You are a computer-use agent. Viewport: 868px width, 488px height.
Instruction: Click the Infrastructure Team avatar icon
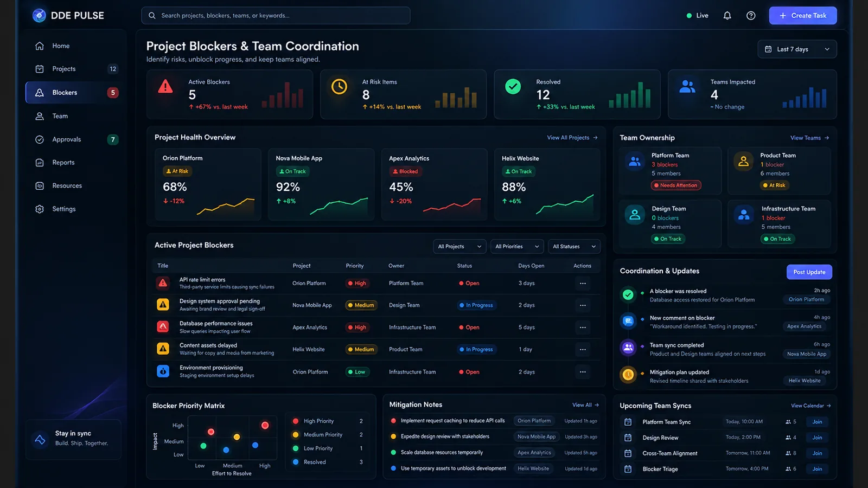click(744, 215)
